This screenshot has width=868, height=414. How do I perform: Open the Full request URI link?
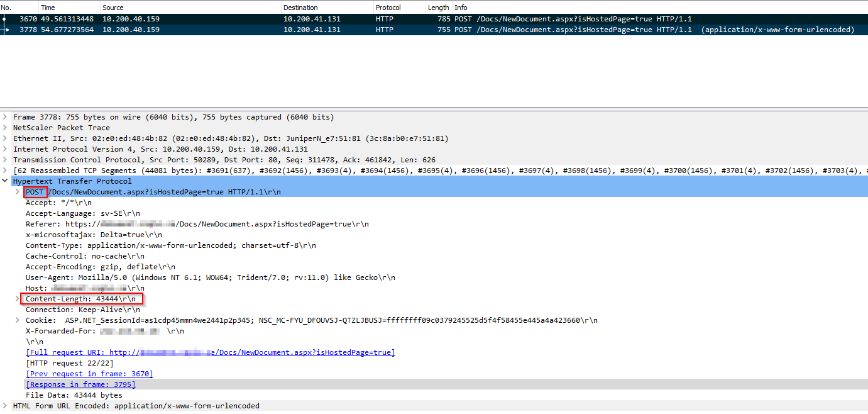[x=210, y=352]
